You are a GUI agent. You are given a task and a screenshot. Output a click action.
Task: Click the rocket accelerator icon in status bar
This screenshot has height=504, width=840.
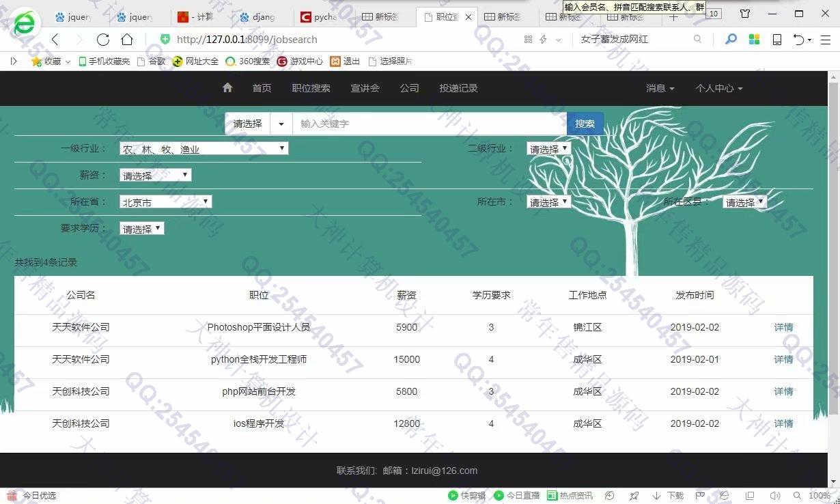tap(634, 496)
